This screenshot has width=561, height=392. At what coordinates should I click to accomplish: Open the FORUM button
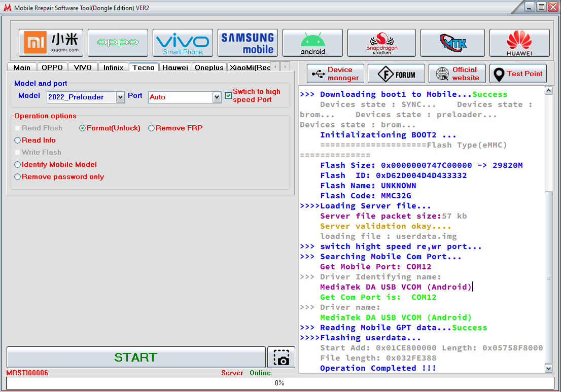(x=397, y=74)
